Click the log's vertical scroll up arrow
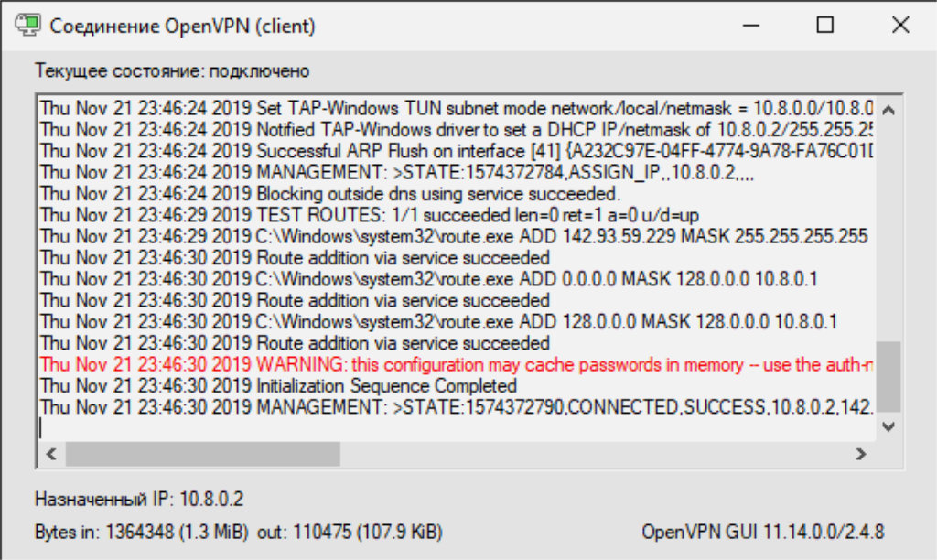937x560 pixels. (888, 110)
